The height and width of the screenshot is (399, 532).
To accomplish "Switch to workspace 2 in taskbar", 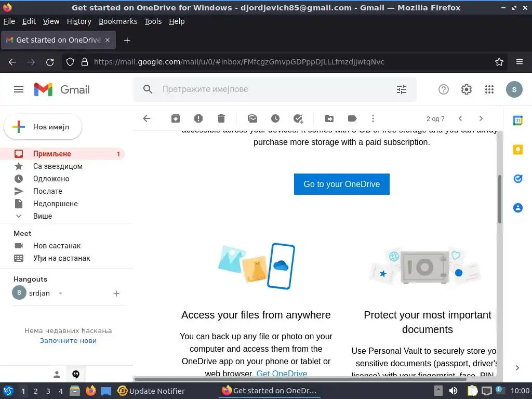I will (36, 391).
